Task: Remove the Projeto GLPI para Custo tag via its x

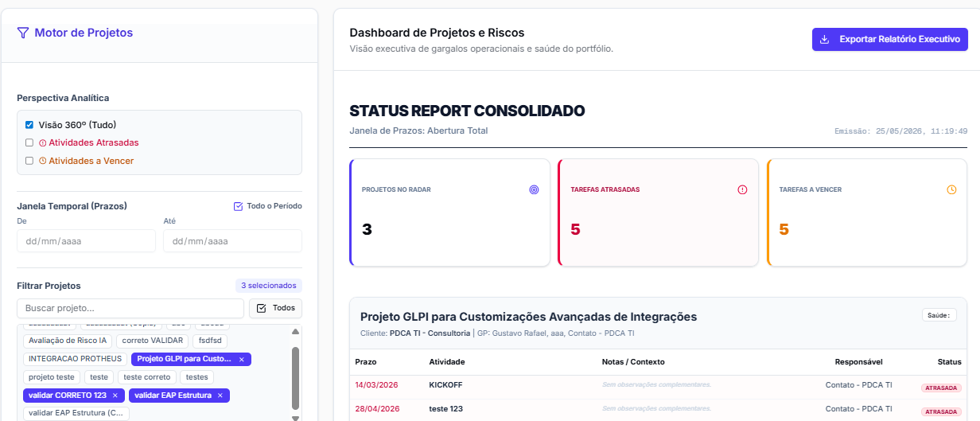Action: pos(242,360)
